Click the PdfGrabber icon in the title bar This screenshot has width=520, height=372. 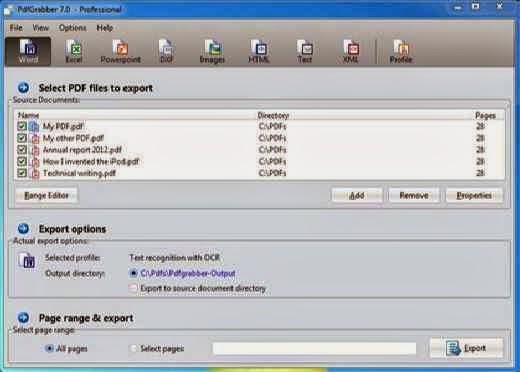tap(9, 10)
